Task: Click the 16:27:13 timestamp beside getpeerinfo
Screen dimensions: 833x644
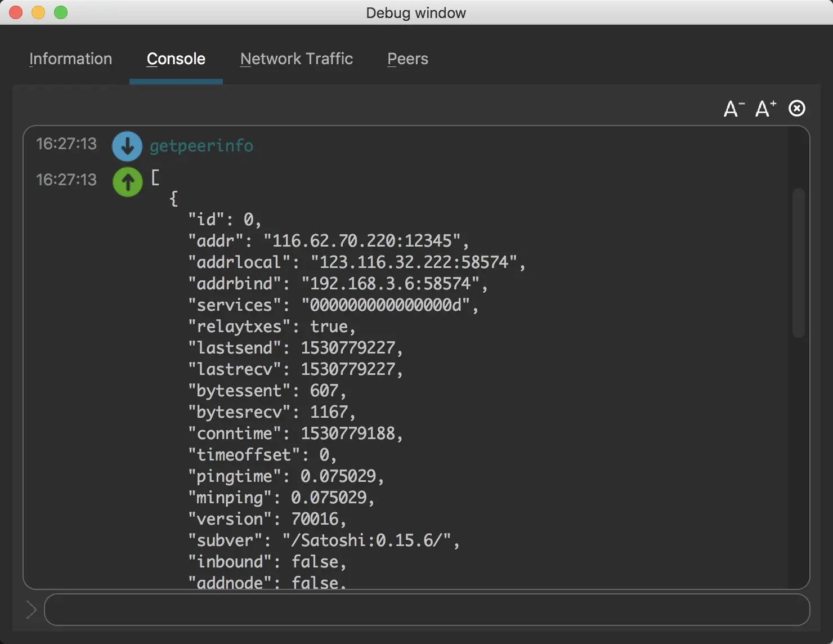Action: (66, 144)
